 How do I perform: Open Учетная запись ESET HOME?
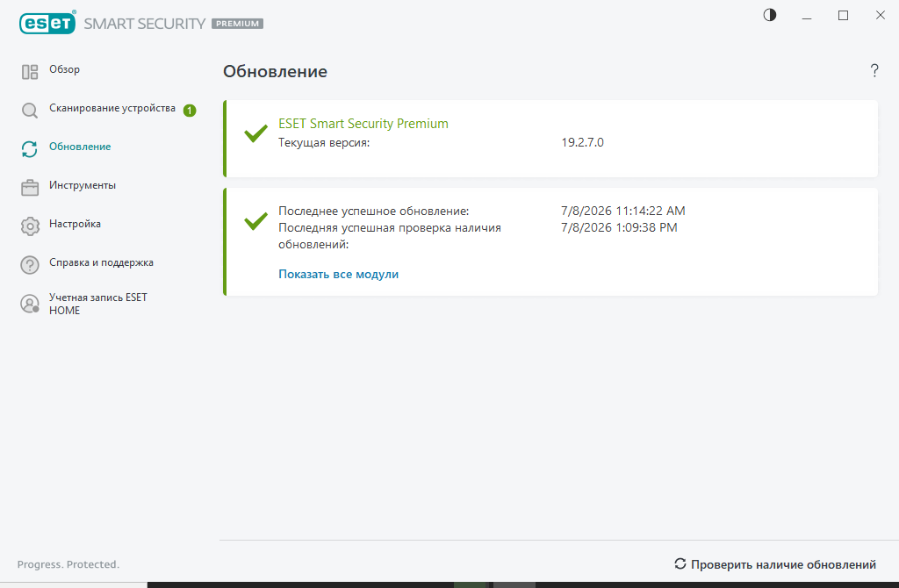coord(98,304)
